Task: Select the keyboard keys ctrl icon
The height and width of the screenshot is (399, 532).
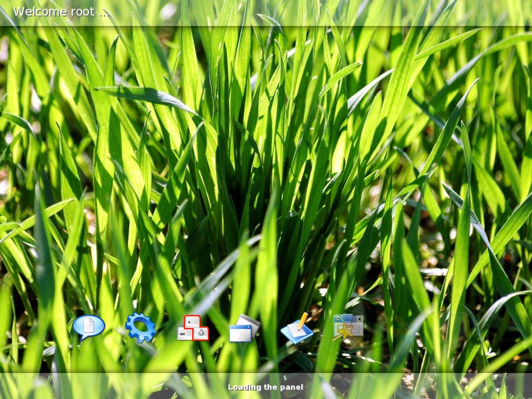Action: coord(193,328)
